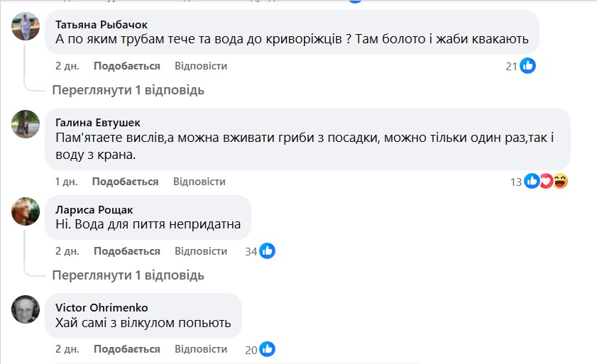The width and height of the screenshot is (597, 364).
Task: Like Лариса Рощак's comment via Подобається
Action: pyautogui.click(x=126, y=251)
